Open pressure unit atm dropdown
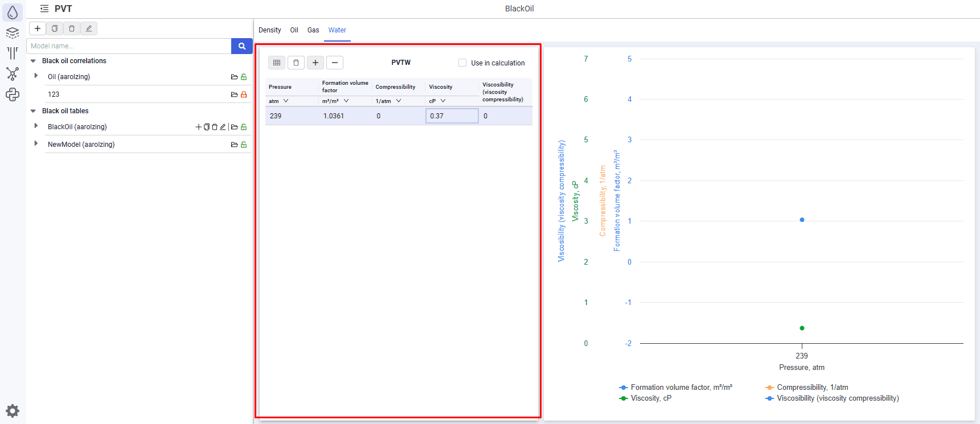This screenshot has width=980, height=424. pos(286,101)
